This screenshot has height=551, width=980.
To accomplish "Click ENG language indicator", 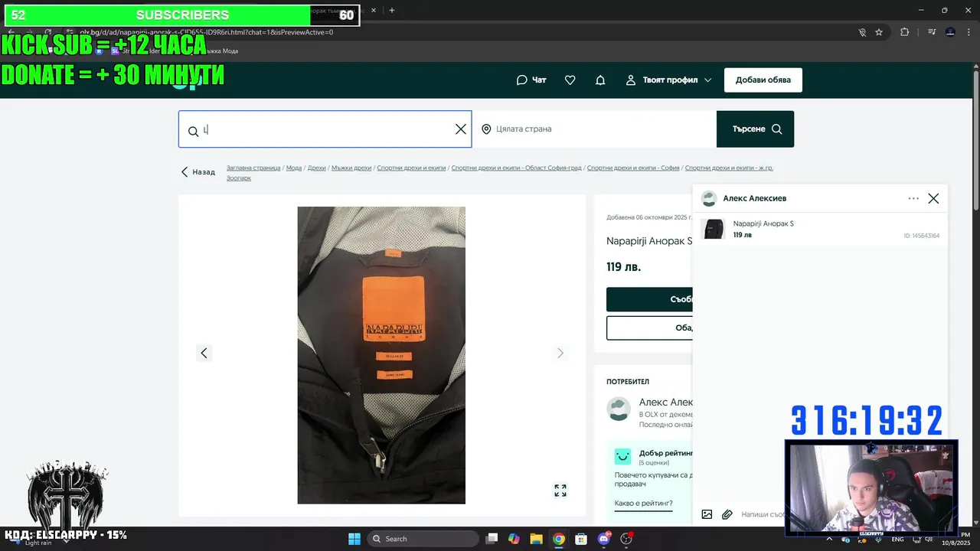I will (x=897, y=539).
